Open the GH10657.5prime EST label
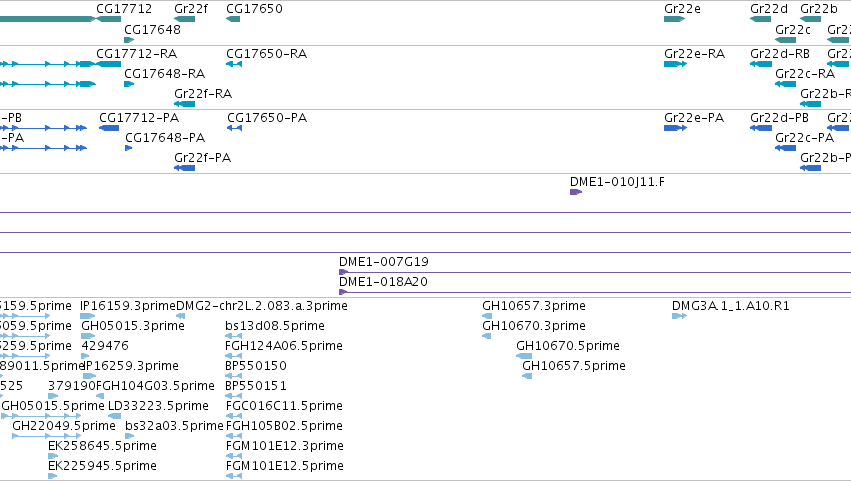 click(x=574, y=366)
